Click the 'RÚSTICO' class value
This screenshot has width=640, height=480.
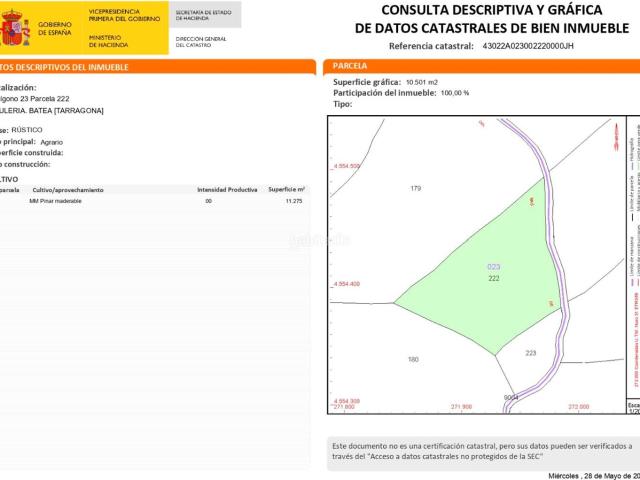(27, 130)
